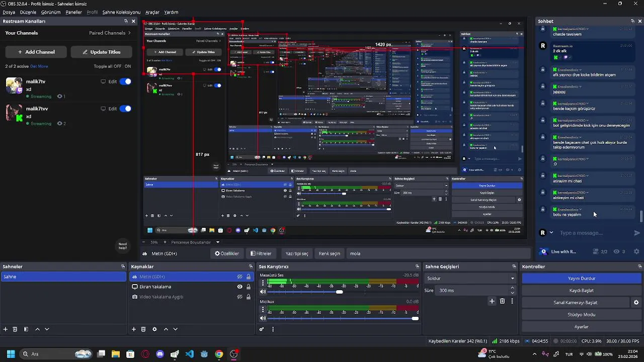The image size is (644, 362).
Task: Open Discord from the Windows taskbar
Action: (x=160, y=354)
